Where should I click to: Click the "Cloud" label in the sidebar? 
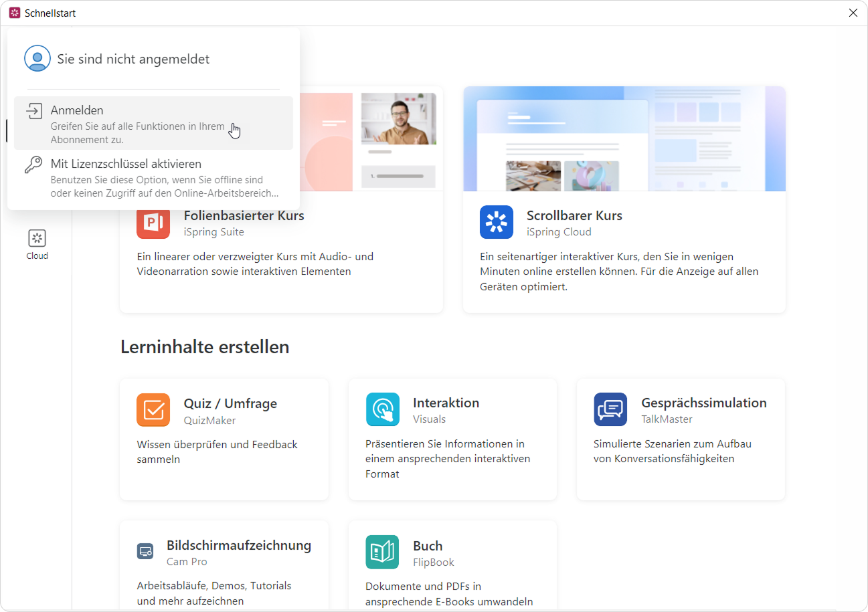[x=37, y=256]
